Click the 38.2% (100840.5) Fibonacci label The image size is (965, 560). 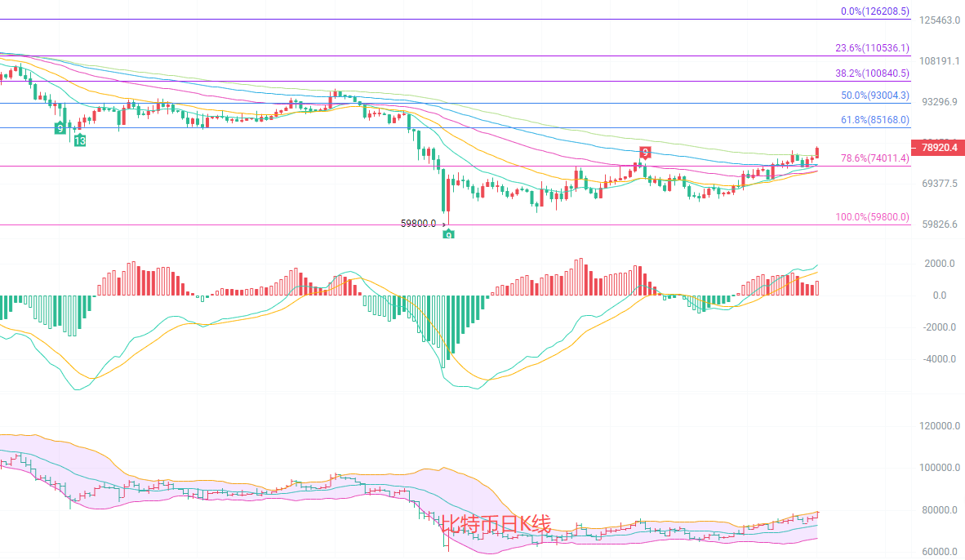(872, 73)
